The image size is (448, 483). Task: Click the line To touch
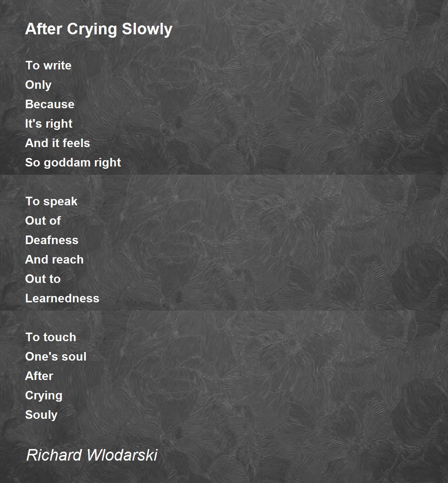pos(50,337)
